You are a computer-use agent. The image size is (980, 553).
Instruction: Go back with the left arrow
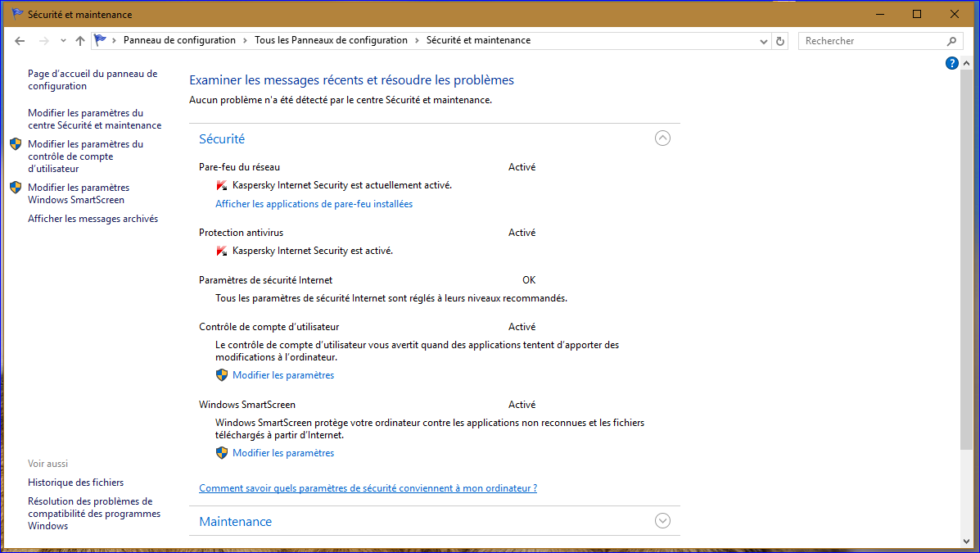coord(20,41)
